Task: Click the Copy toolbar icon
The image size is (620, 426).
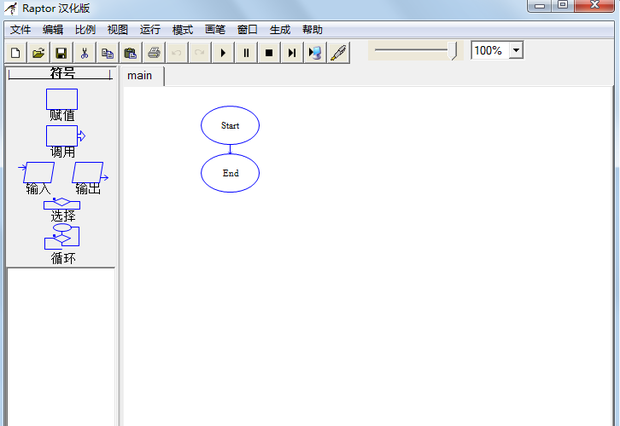Action: coord(107,53)
